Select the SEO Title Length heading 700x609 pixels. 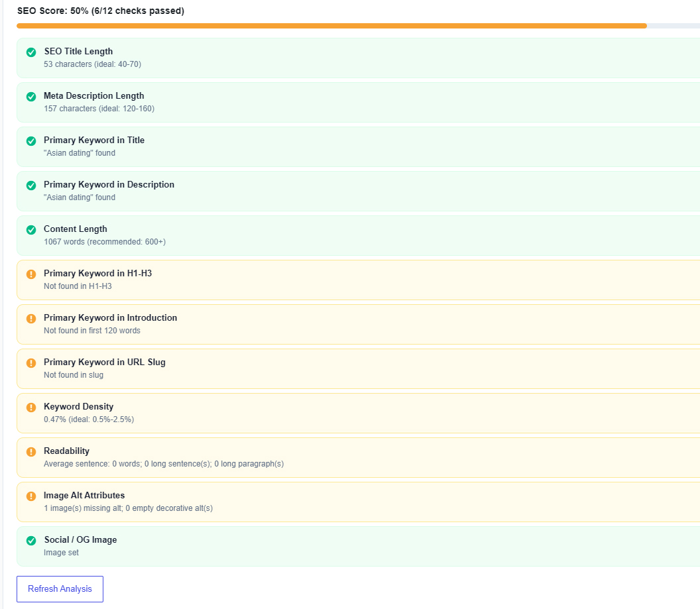(78, 51)
